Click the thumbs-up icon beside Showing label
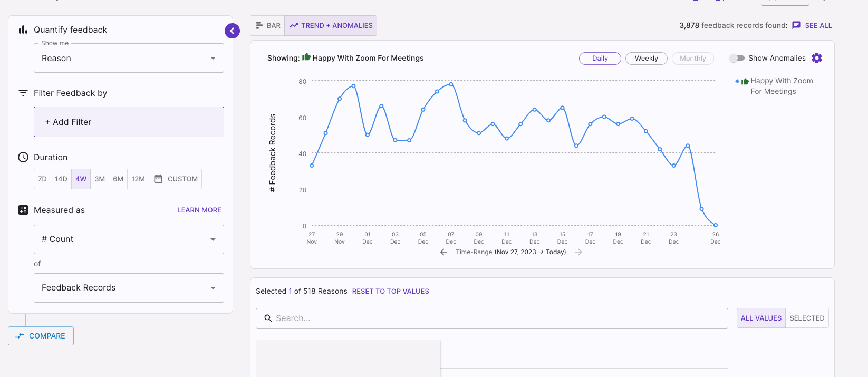 [306, 57]
